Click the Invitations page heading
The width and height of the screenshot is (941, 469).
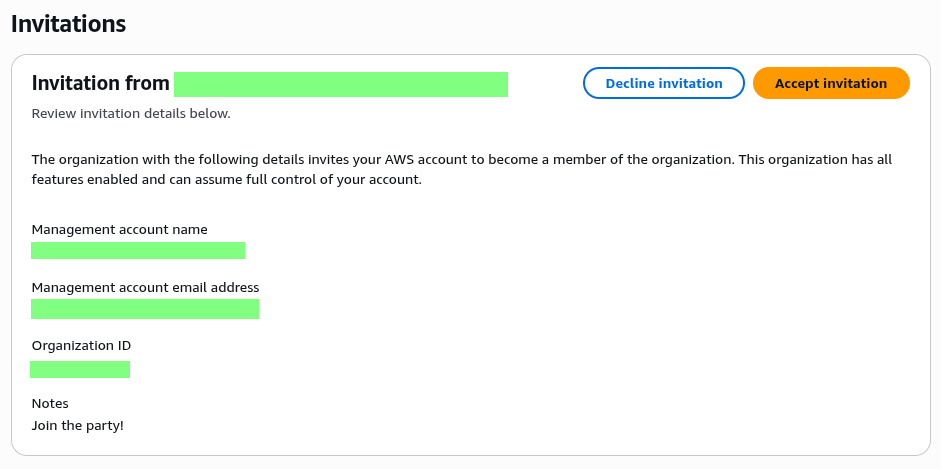tap(69, 24)
